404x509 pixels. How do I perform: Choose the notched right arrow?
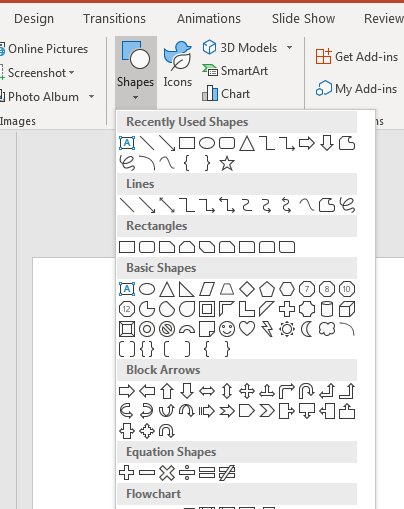pos(227,411)
